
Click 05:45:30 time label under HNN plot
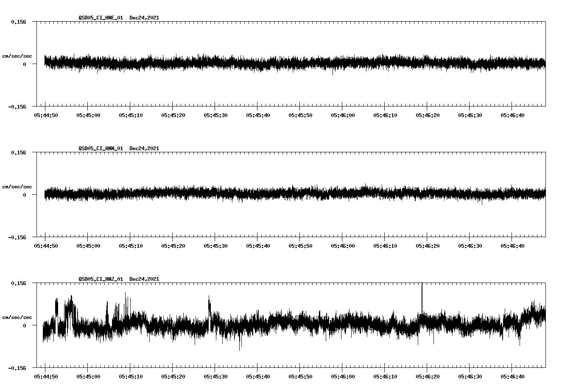point(215,246)
